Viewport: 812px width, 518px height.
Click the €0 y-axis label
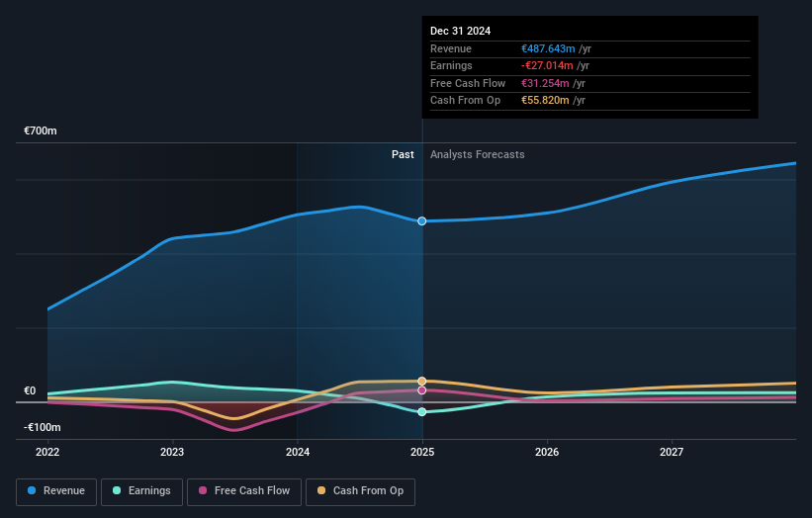30,391
